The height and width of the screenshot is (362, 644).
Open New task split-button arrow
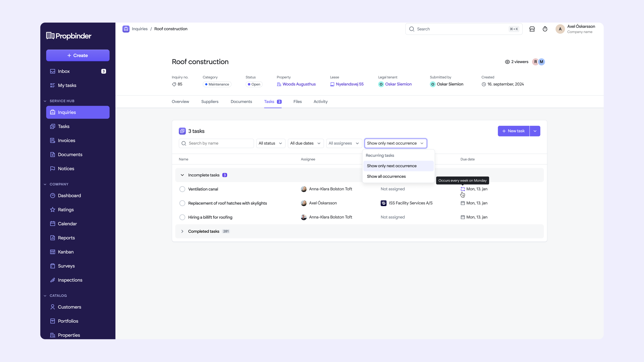[x=535, y=131]
